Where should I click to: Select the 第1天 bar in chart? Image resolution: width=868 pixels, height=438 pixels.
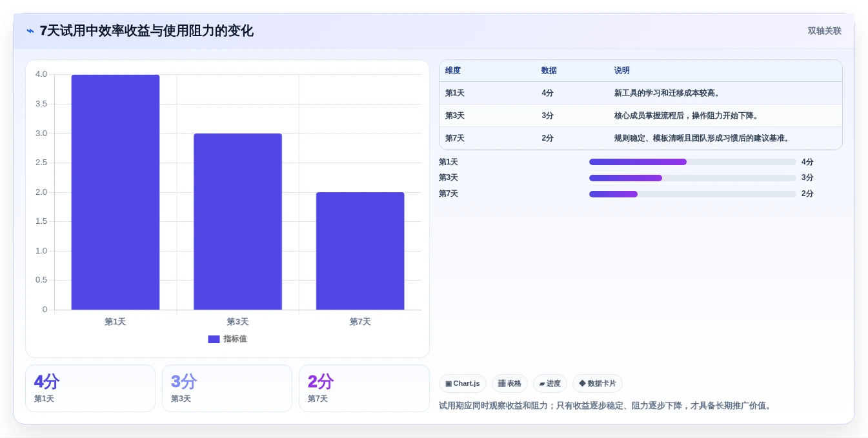coord(116,192)
